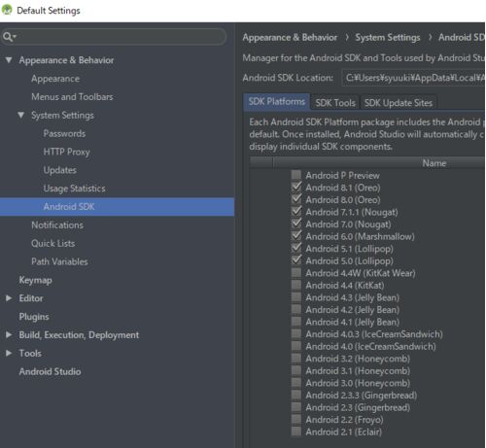The width and height of the screenshot is (486, 448).
Task: Focus the settings search field
Action: (x=114, y=37)
